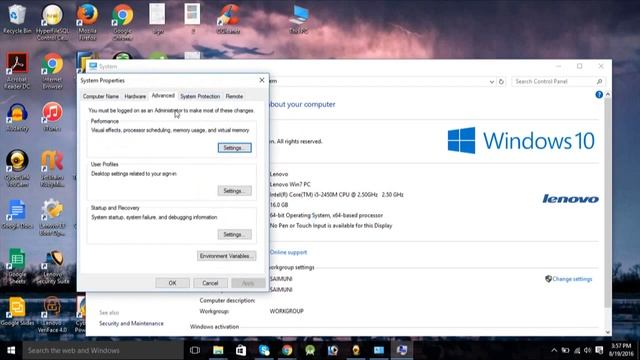Open Google Chrome from the taskbar
Screen dimensions: 640x360
click(287, 350)
